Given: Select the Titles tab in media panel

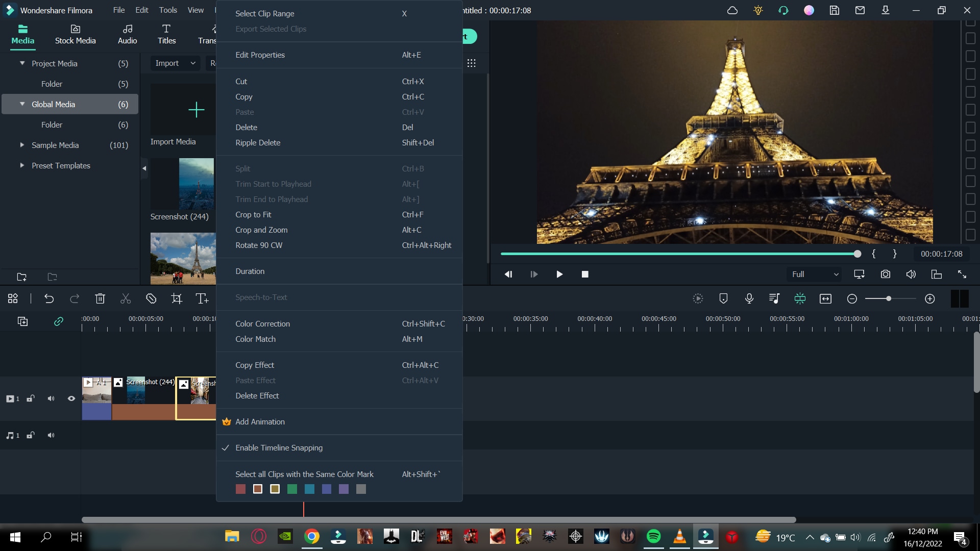Looking at the screenshot, I should coord(166,34).
